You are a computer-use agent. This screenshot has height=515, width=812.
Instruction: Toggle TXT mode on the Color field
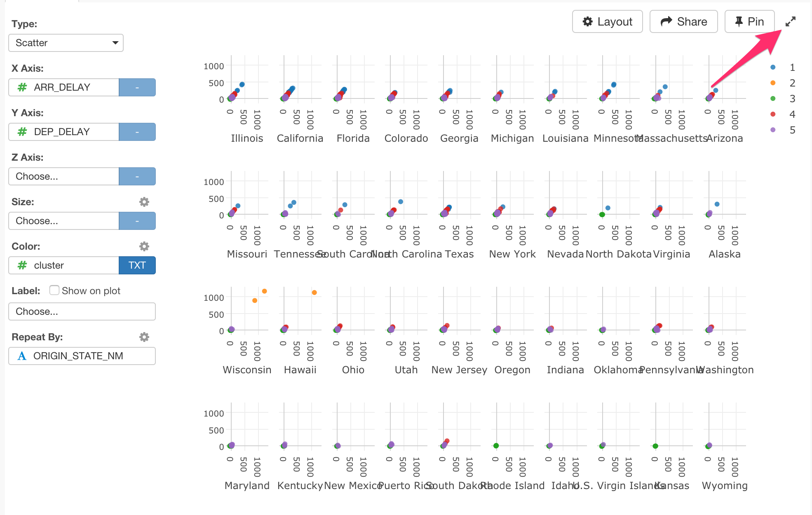(x=137, y=265)
